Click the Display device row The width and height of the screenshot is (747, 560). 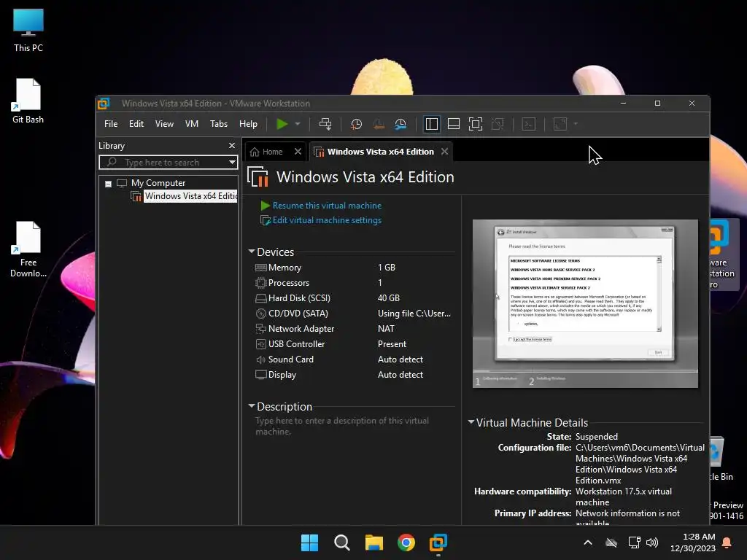(354, 375)
